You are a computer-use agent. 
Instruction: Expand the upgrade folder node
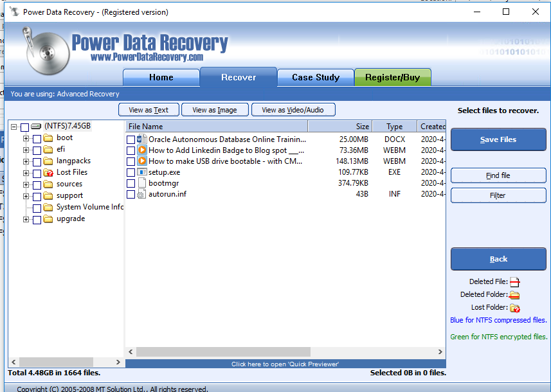point(26,220)
